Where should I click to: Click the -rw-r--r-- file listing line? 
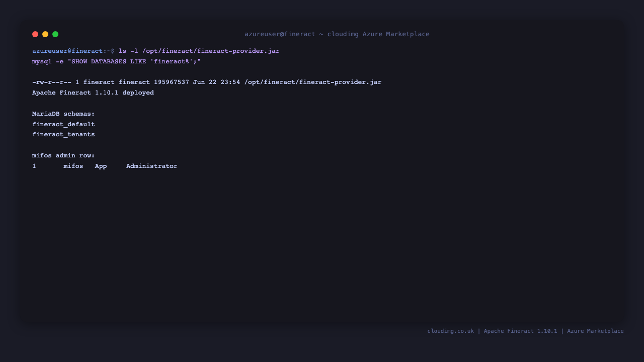(x=207, y=82)
